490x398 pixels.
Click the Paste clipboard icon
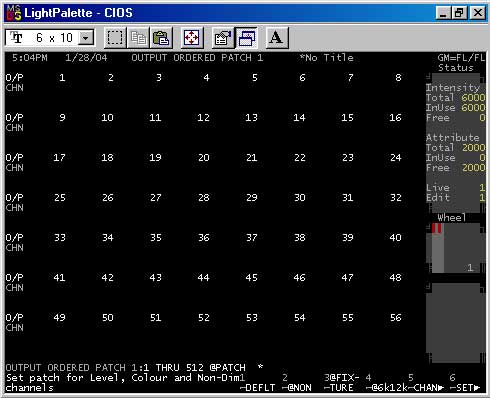coord(161,38)
